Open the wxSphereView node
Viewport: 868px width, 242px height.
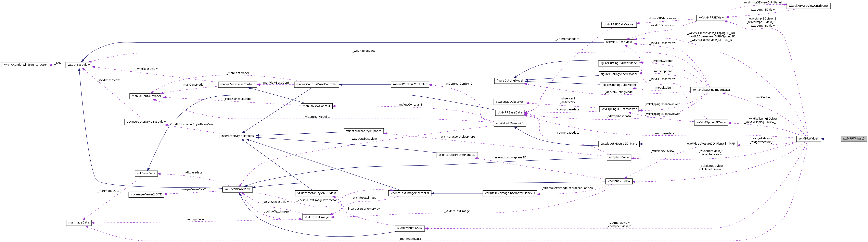pos(619,157)
